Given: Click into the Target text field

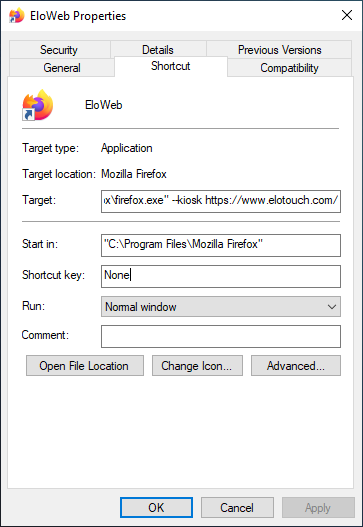Looking at the screenshot, I should click(221, 201).
